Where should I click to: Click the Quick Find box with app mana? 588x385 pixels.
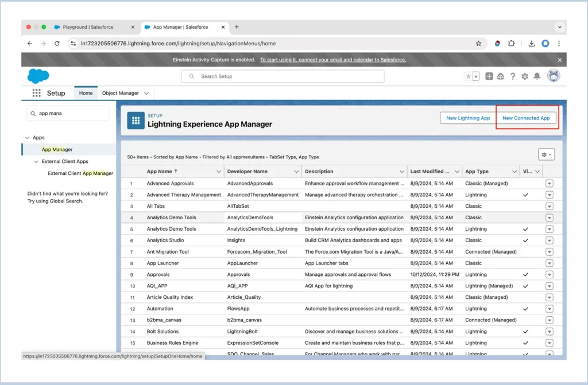tap(68, 113)
